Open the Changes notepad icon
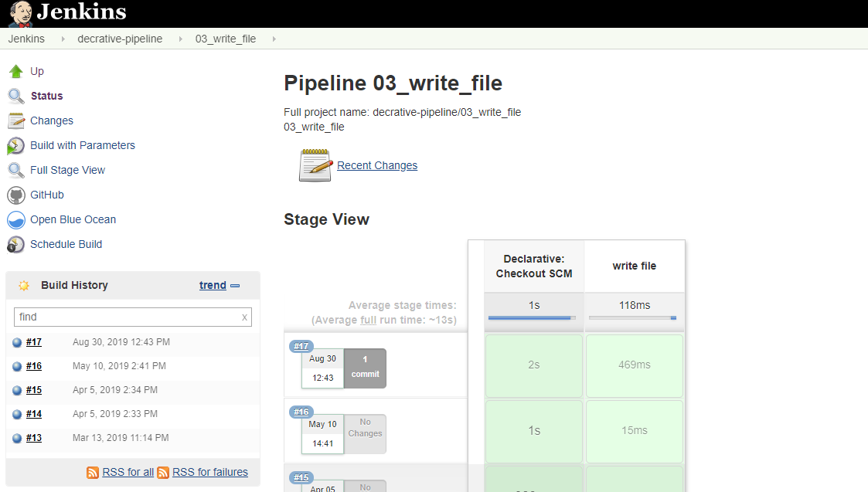Viewport: 868px width, 492px height. [16, 121]
